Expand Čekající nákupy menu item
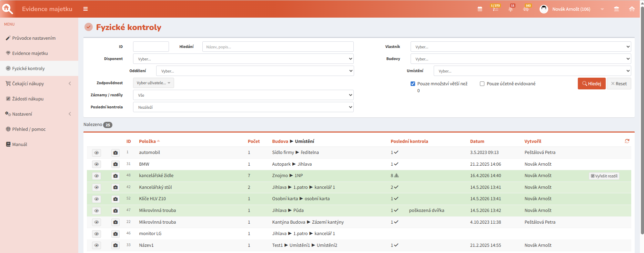 tap(39, 84)
